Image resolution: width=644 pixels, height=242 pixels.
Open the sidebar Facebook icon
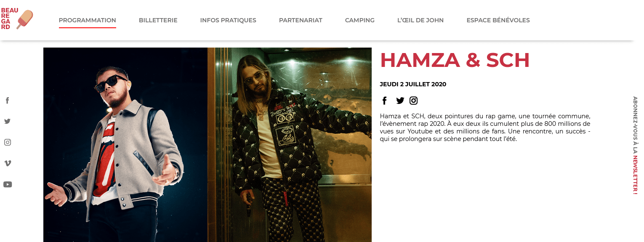click(x=7, y=101)
